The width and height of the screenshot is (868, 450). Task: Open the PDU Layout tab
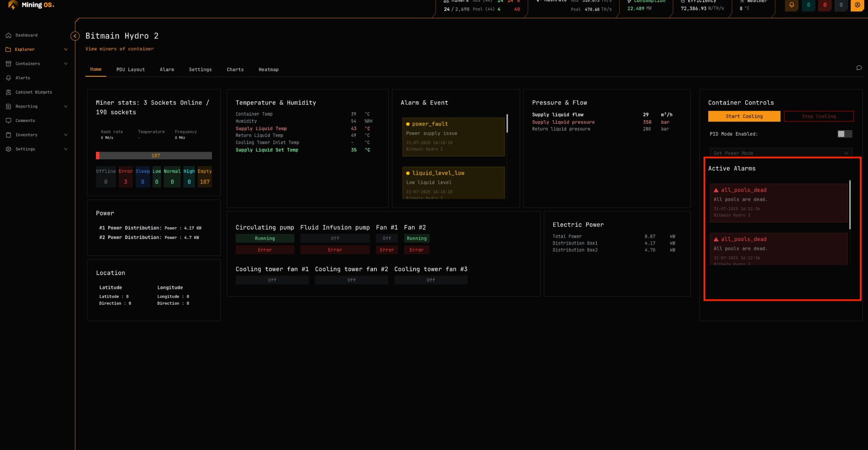[131, 69]
